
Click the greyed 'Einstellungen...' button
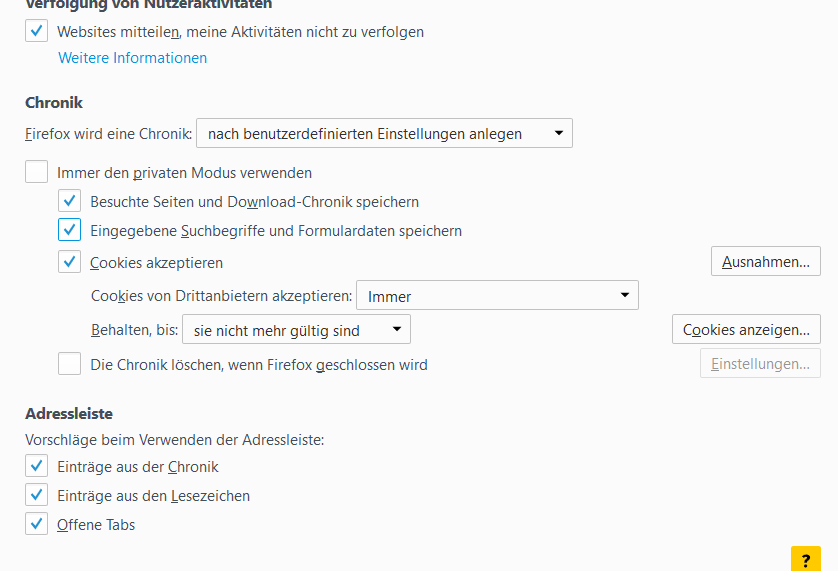(760, 364)
